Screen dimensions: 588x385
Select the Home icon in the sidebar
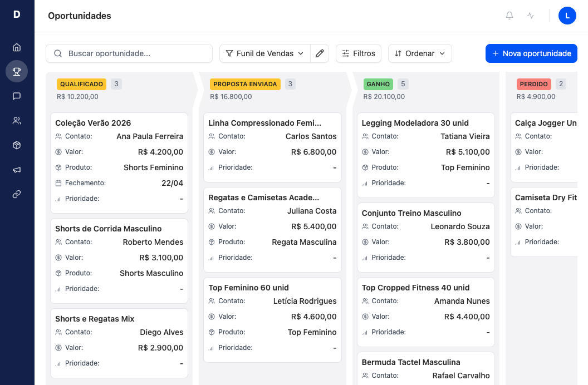click(17, 47)
